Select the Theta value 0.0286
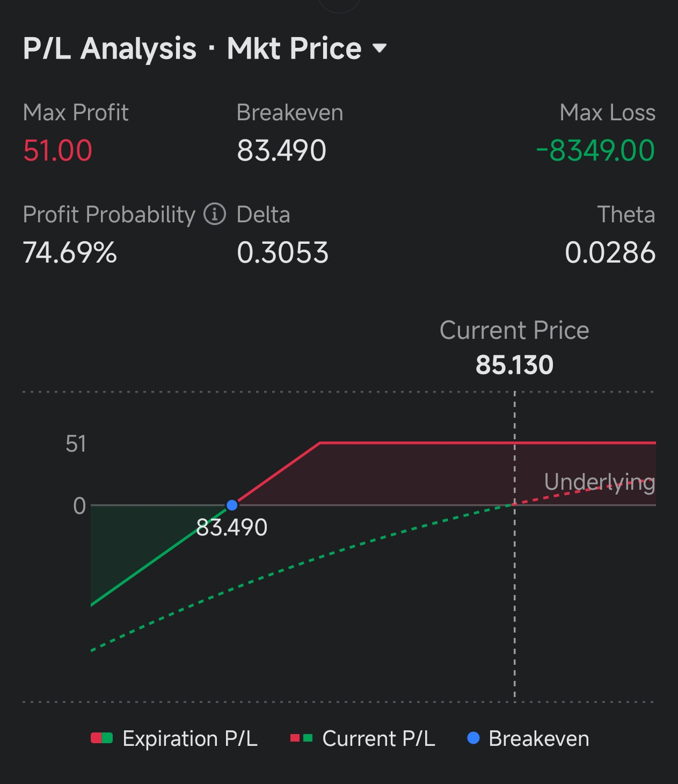The height and width of the screenshot is (784, 678). [x=610, y=252]
